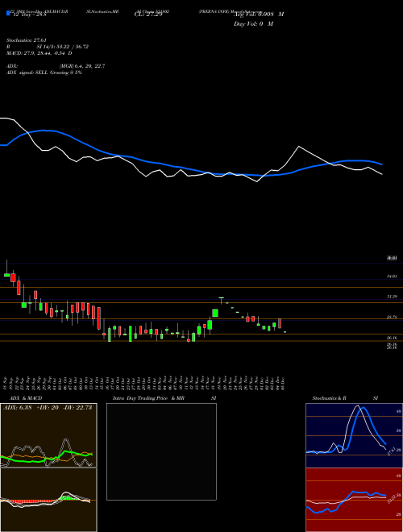Open the ADX indicator chart panel
This screenshot has width=403, height=532.
click(x=48, y=435)
